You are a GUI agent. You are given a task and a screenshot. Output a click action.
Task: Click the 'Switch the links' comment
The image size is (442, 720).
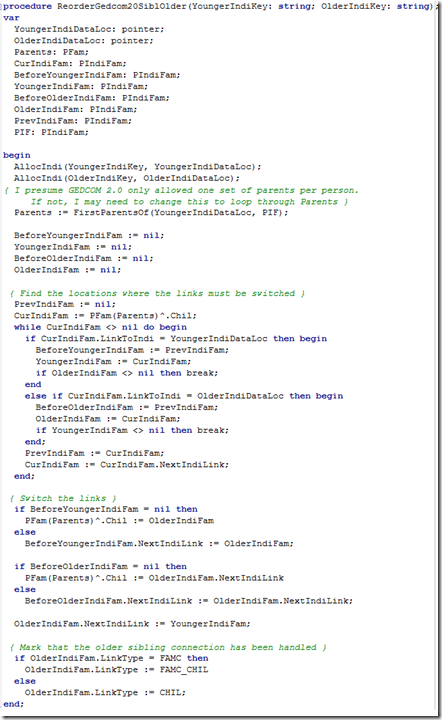click(63, 498)
